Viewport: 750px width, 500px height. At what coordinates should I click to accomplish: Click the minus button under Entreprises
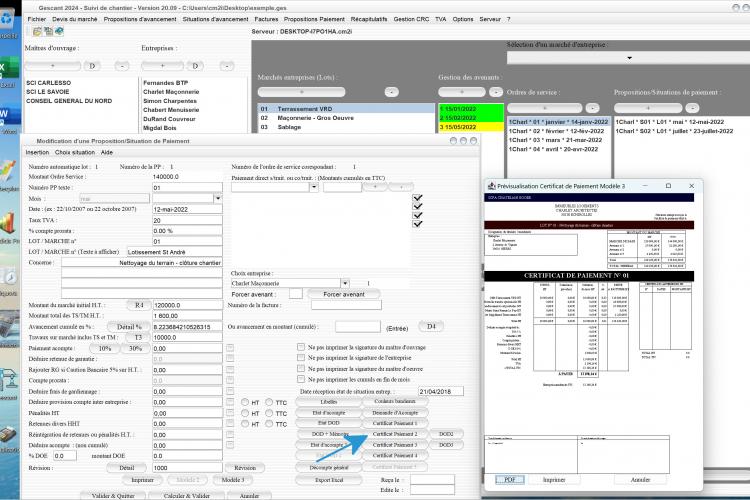click(x=227, y=66)
